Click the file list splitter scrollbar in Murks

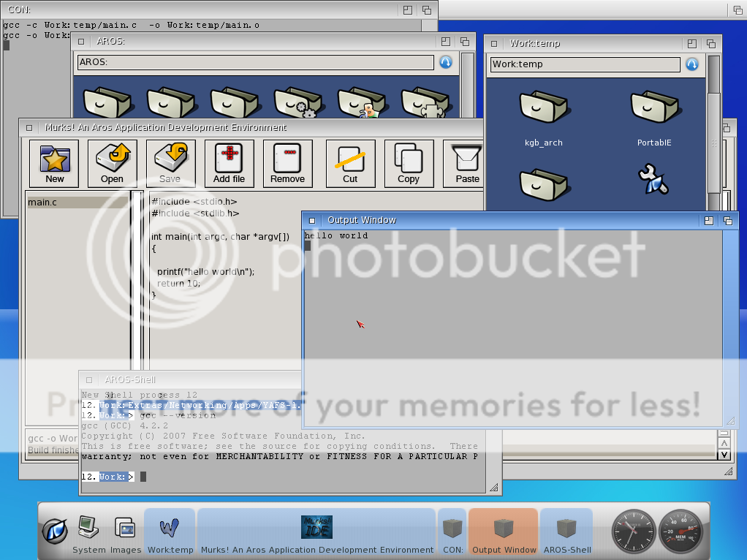(137, 280)
